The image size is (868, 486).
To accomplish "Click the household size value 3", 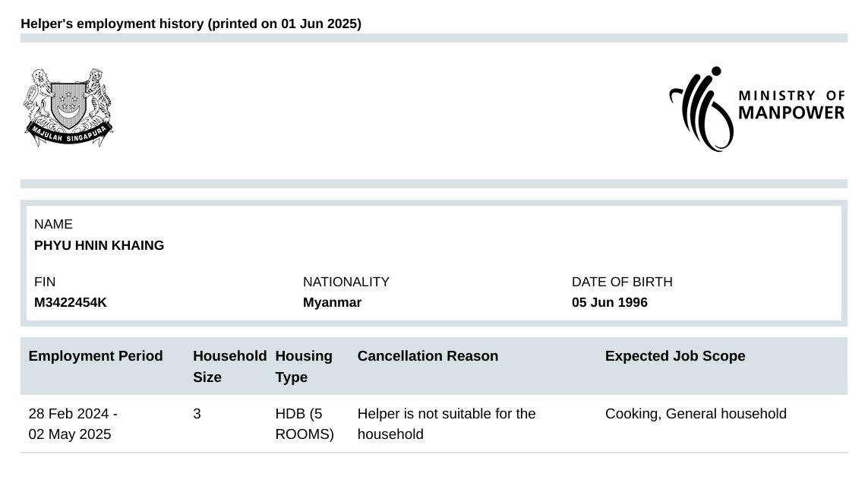I will pyautogui.click(x=197, y=414).
